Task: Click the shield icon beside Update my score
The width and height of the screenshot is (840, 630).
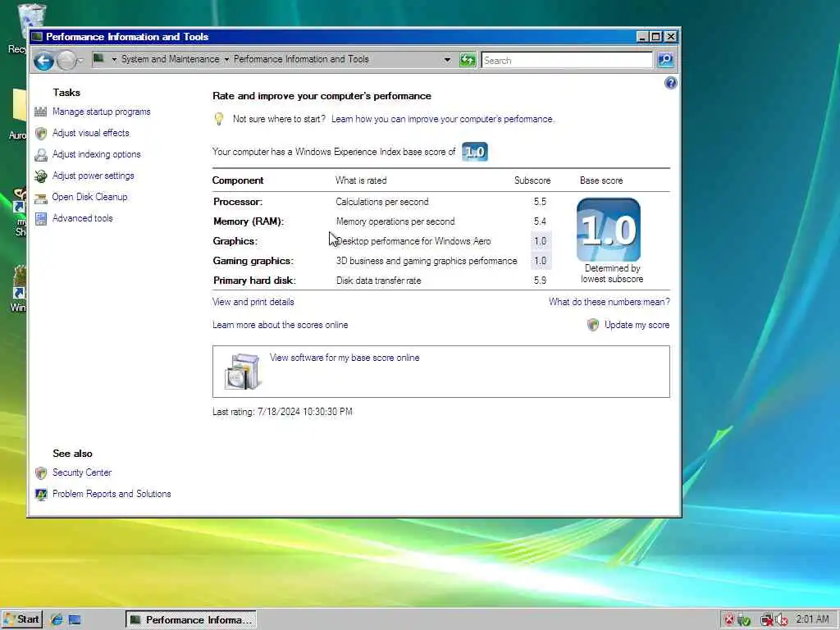Action: (593, 325)
